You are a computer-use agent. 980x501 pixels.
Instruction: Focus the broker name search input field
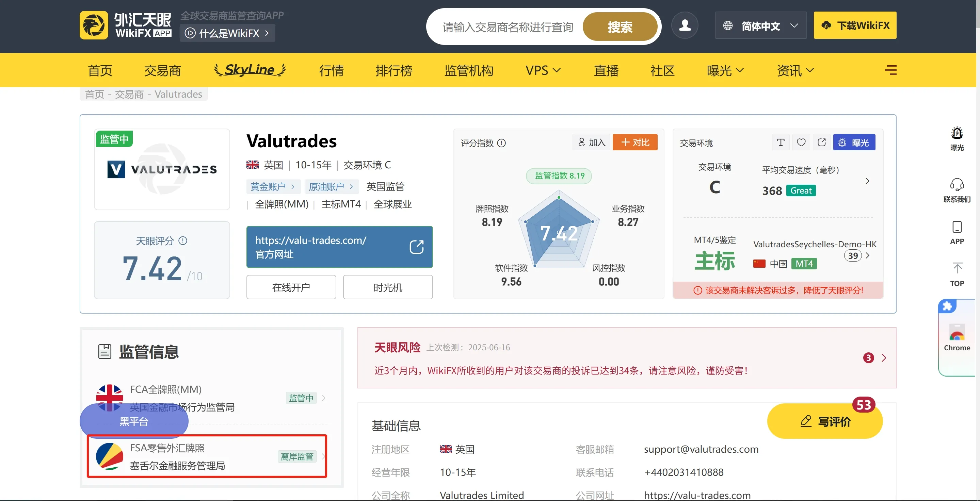(x=508, y=27)
